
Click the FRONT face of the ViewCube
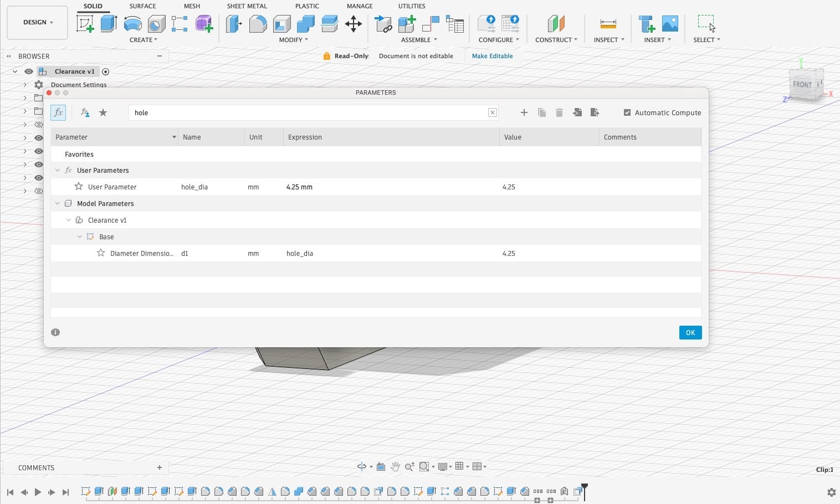click(x=802, y=85)
